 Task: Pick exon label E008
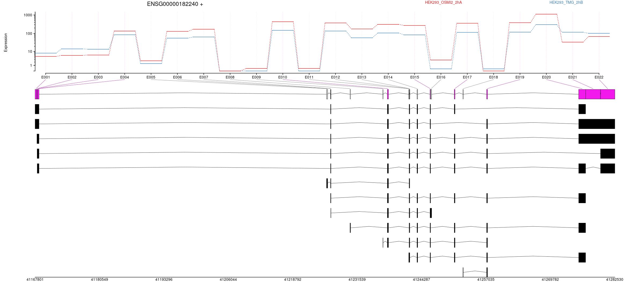tap(230, 77)
